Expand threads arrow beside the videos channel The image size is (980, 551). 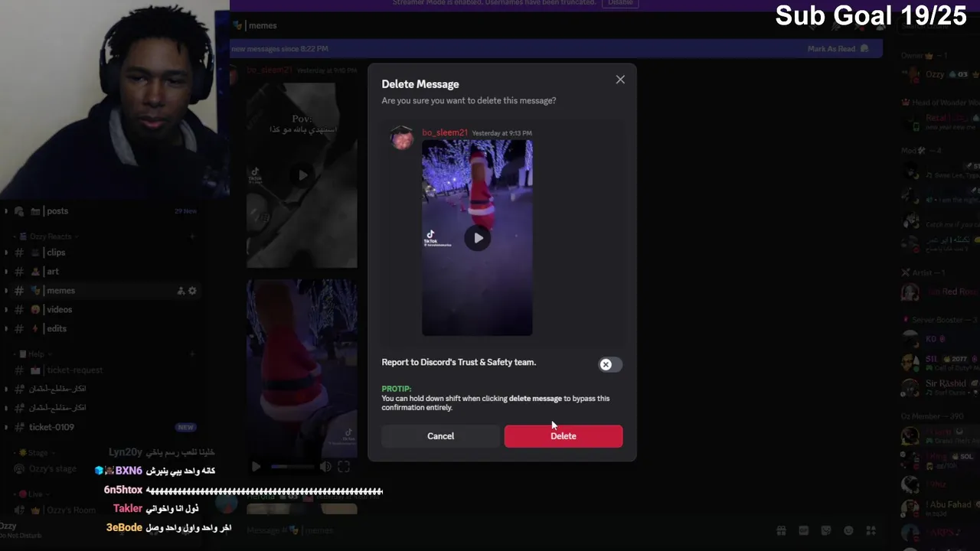(x=6, y=310)
